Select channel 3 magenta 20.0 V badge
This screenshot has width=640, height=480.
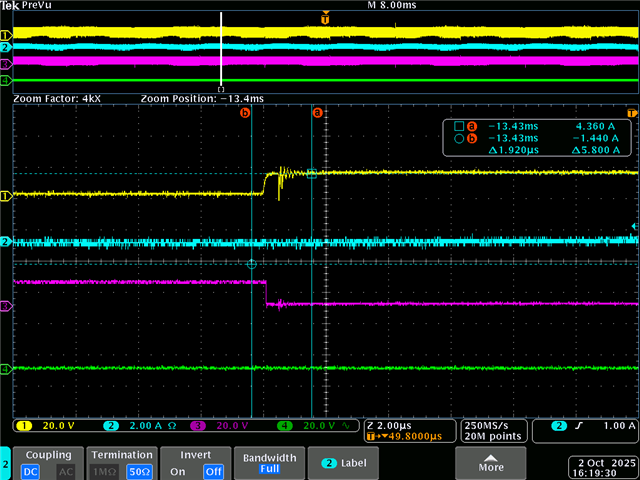pos(198,426)
